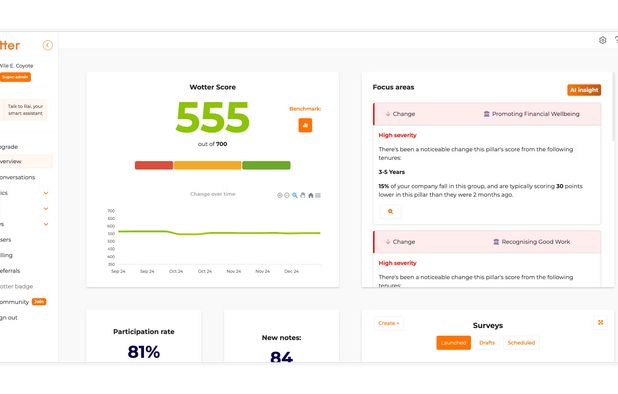Switch to the Scheduled surveys tab

(x=521, y=343)
